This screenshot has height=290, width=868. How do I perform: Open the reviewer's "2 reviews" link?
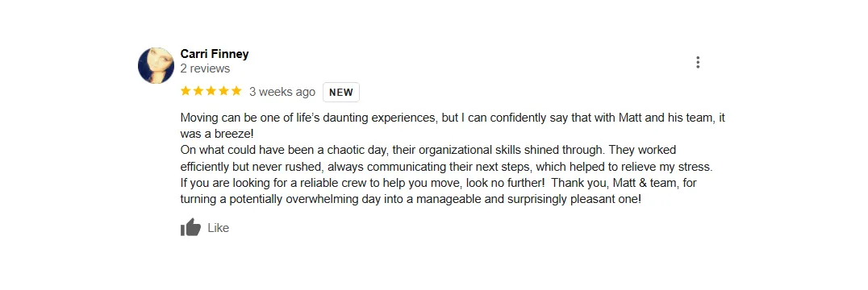click(x=205, y=69)
